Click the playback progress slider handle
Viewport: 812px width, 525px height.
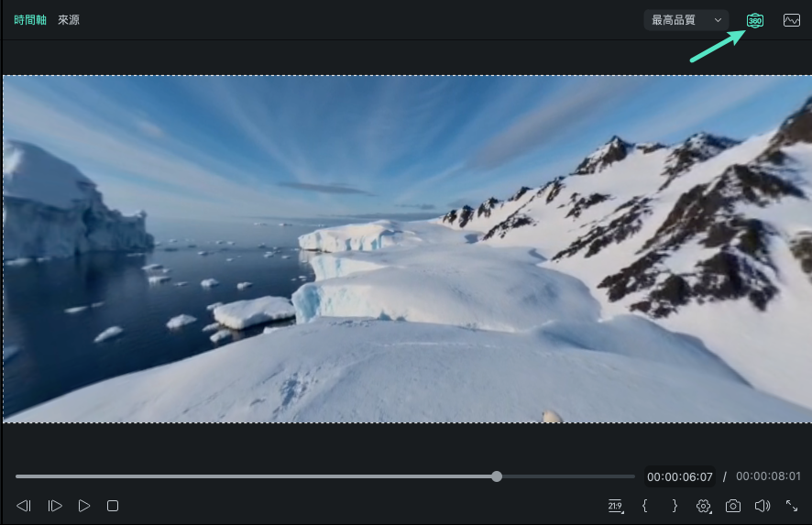tap(497, 476)
